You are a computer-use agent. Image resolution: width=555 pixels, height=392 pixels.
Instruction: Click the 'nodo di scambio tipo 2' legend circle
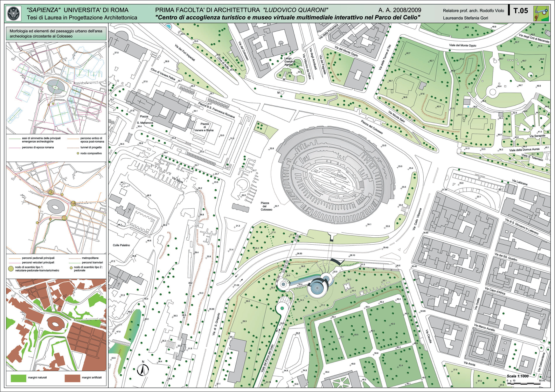pos(71,268)
